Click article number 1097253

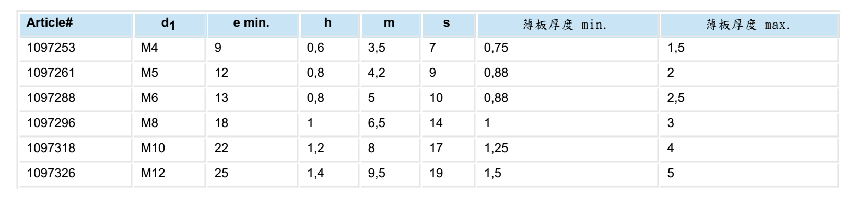[x=51, y=48]
